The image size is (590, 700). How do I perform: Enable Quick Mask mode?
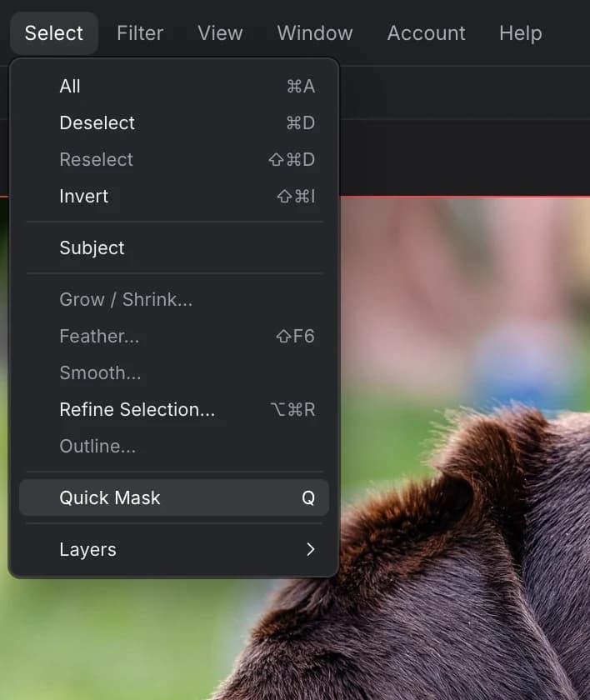(x=174, y=497)
